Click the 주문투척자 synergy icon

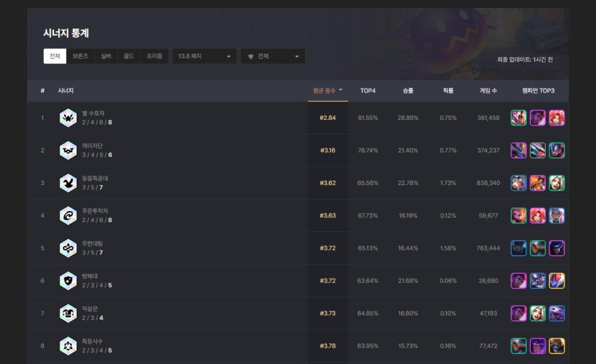[x=68, y=216]
